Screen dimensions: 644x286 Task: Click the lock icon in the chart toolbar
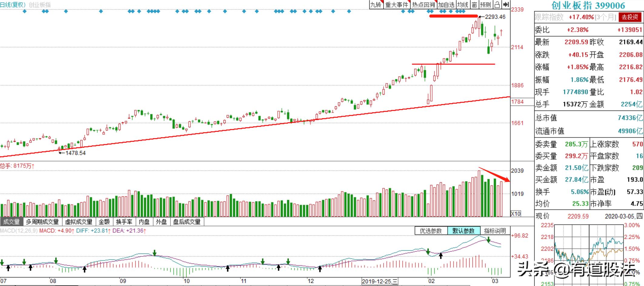497,5
